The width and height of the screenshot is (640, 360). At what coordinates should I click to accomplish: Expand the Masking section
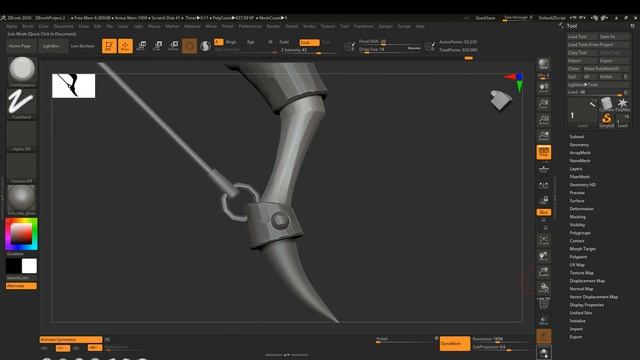click(578, 217)
